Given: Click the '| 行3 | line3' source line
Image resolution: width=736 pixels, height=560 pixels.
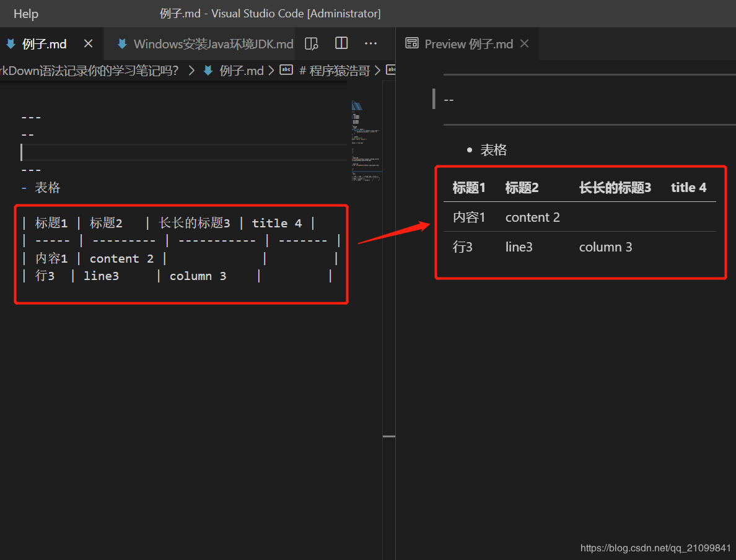Looking at the screenshot, I should point(177,276).
